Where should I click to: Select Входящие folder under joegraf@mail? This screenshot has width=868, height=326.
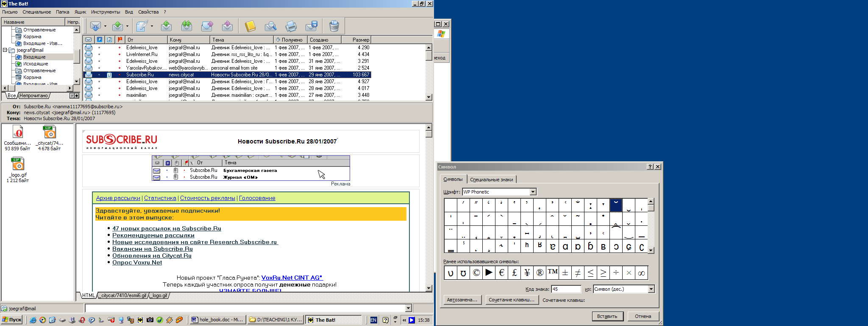pos(34,57)
